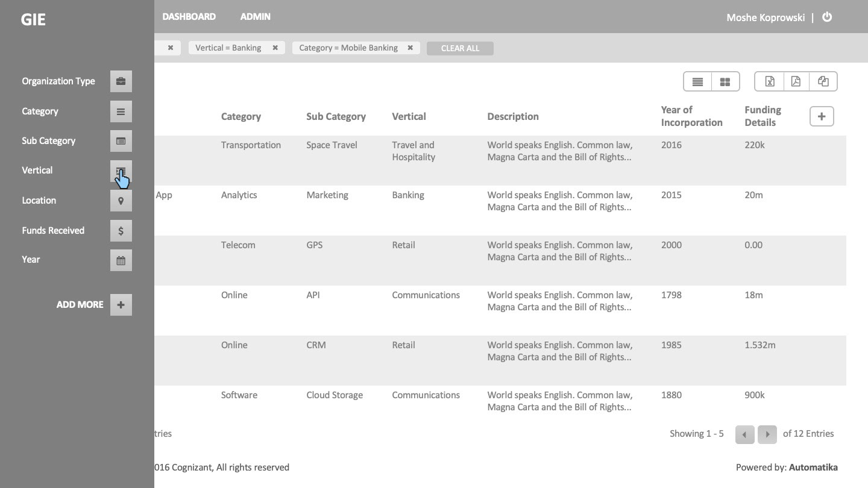Screen dimensions: 868x488
Task: Open the Year calendar filter icon
Action: point(121,260)
